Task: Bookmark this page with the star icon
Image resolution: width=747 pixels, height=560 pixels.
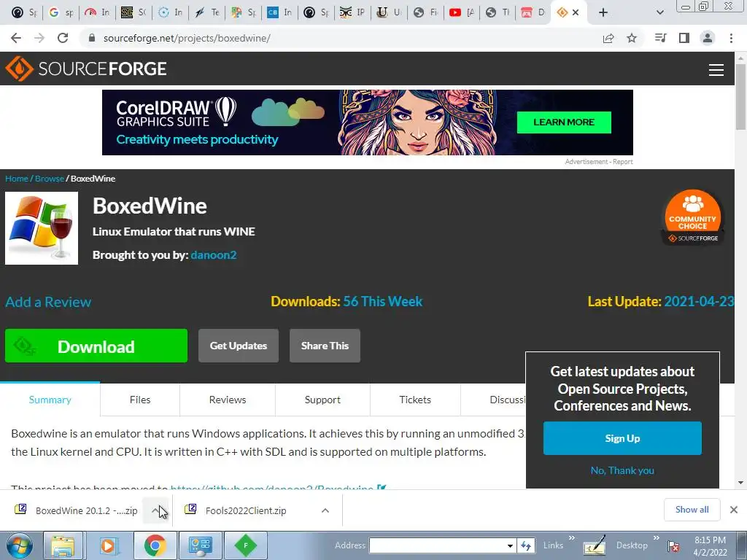Action: [x=632, y=38]
